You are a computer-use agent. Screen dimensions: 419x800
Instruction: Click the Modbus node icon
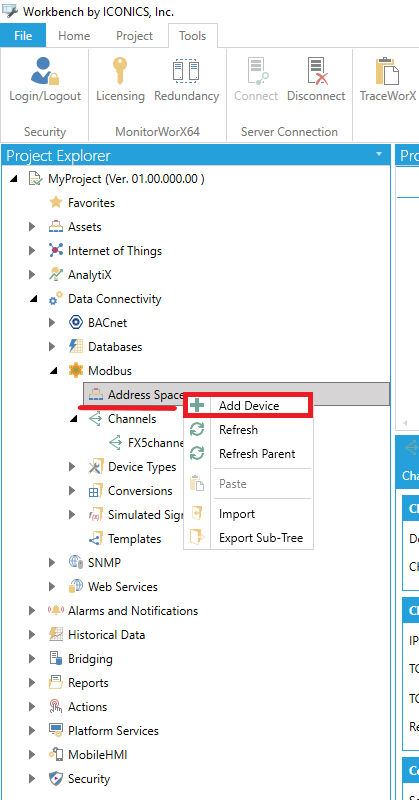(75, 370)
